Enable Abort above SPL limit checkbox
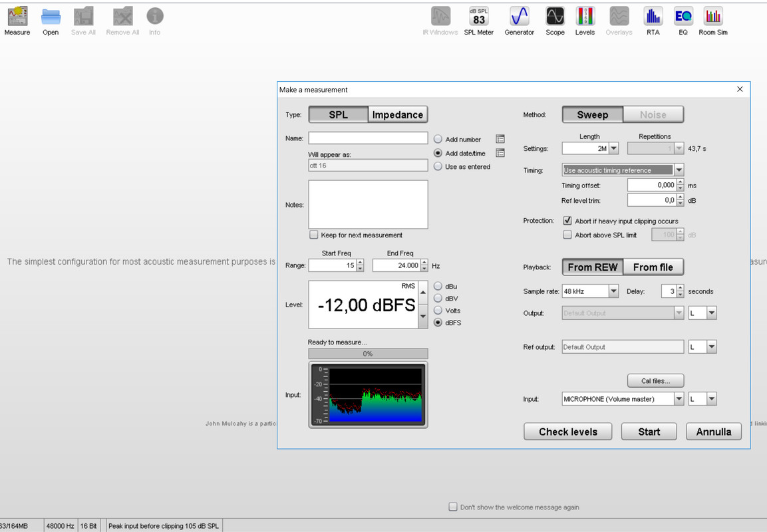767x532 pixels. (x=567, y=235)
